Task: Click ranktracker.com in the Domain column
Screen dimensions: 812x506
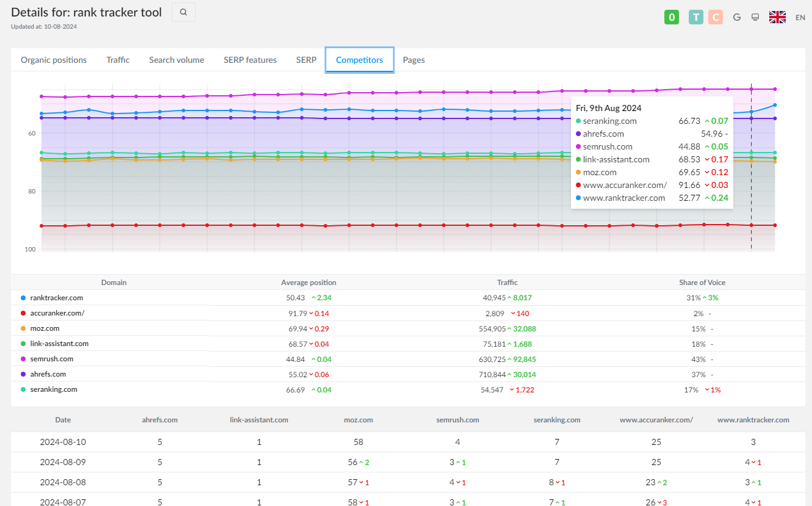Action: [x=57, y=298]
